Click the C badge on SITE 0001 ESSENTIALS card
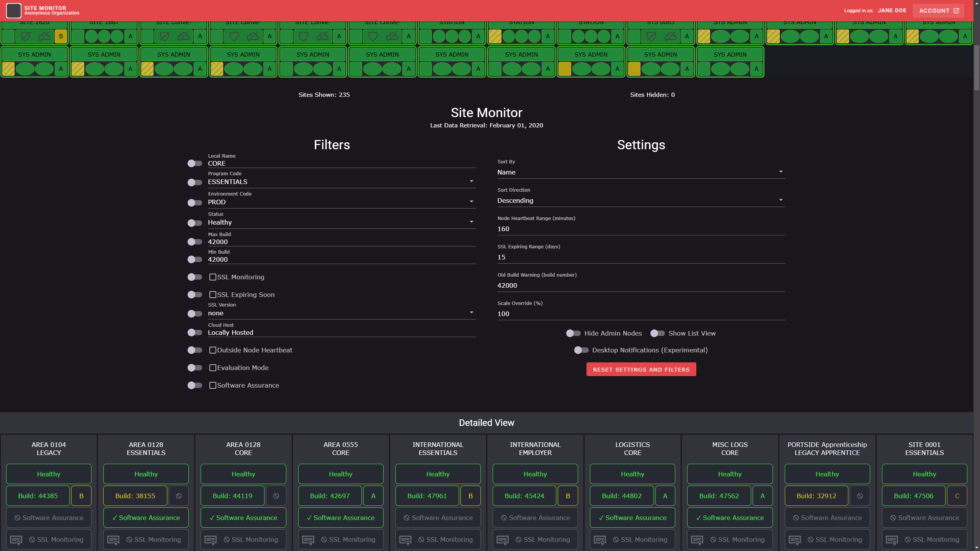Viewport: 980px width, 551px height. pos(957,496)
